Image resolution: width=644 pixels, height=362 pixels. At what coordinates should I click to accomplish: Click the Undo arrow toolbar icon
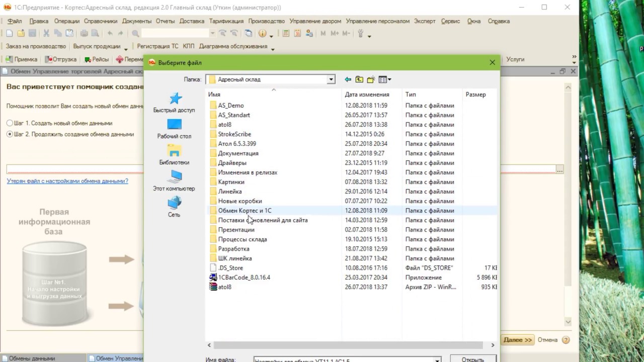coord(110,34)
